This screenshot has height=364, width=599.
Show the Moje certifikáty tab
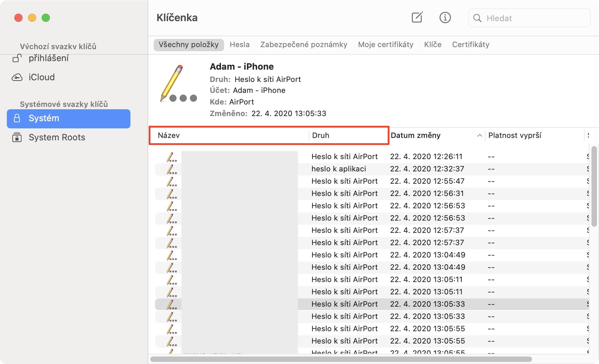[386, 45]
